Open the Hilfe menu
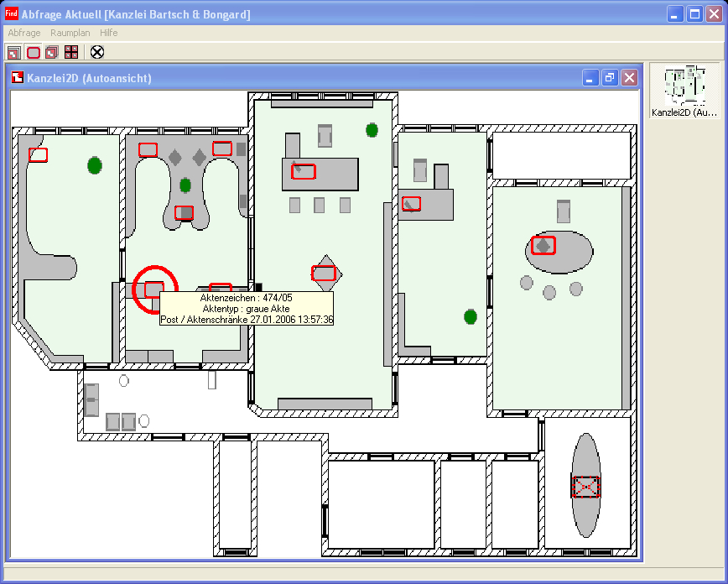The height and width of the screenshot is (584, 728). (x=108, y=33)
